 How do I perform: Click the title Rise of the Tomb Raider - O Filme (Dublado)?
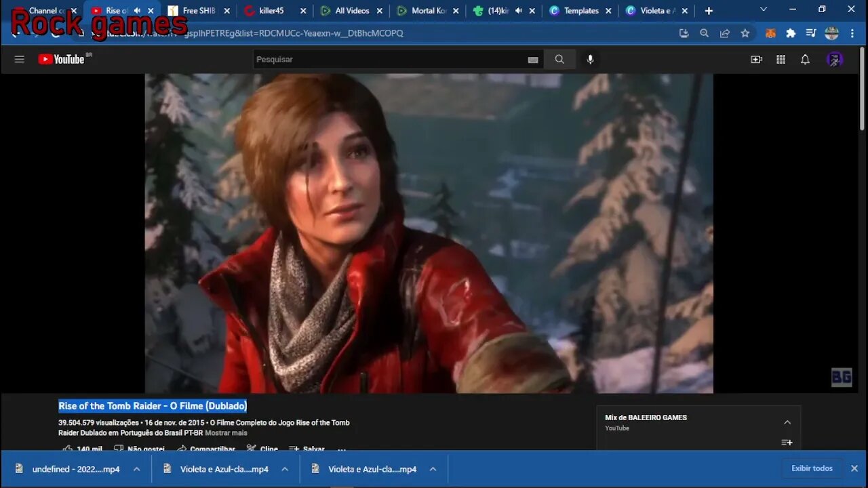pyautogui.click(x=153, y=406)
